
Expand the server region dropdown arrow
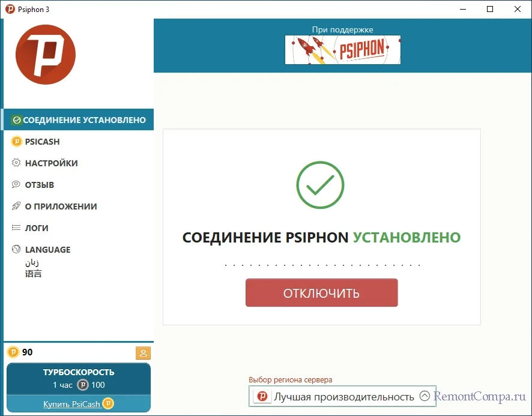(425, 396)
